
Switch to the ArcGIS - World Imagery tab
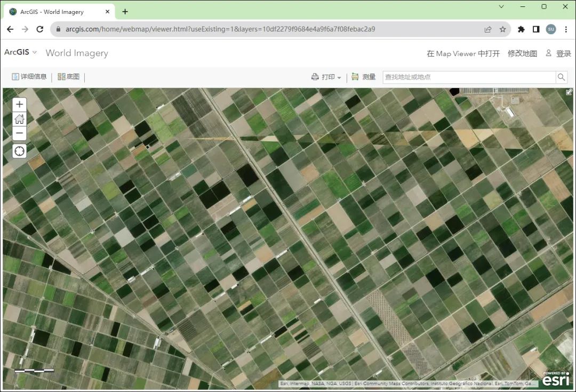[51, 11]
